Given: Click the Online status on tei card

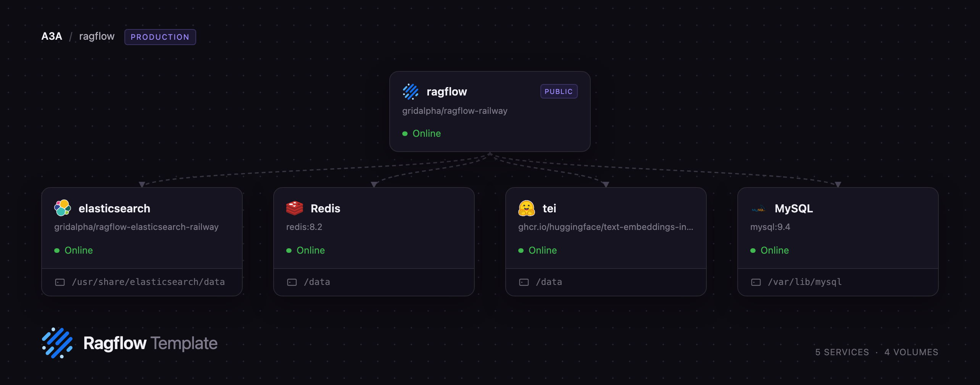Looking at the screenshot, I should [543, 250].
